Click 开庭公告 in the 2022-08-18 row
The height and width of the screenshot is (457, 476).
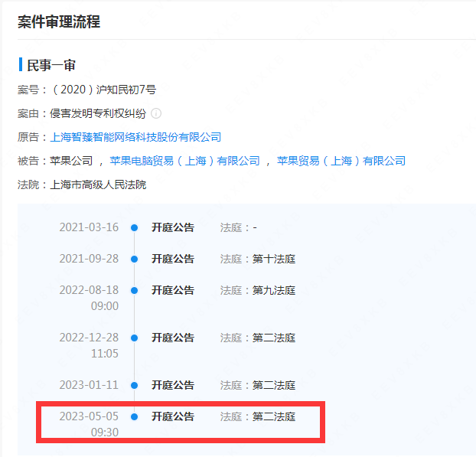[x=173, y=290]
